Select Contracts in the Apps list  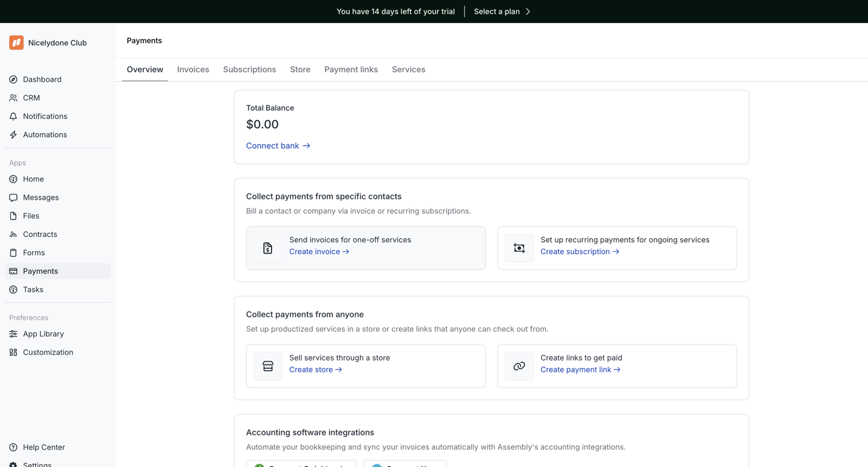click(57, 234)
